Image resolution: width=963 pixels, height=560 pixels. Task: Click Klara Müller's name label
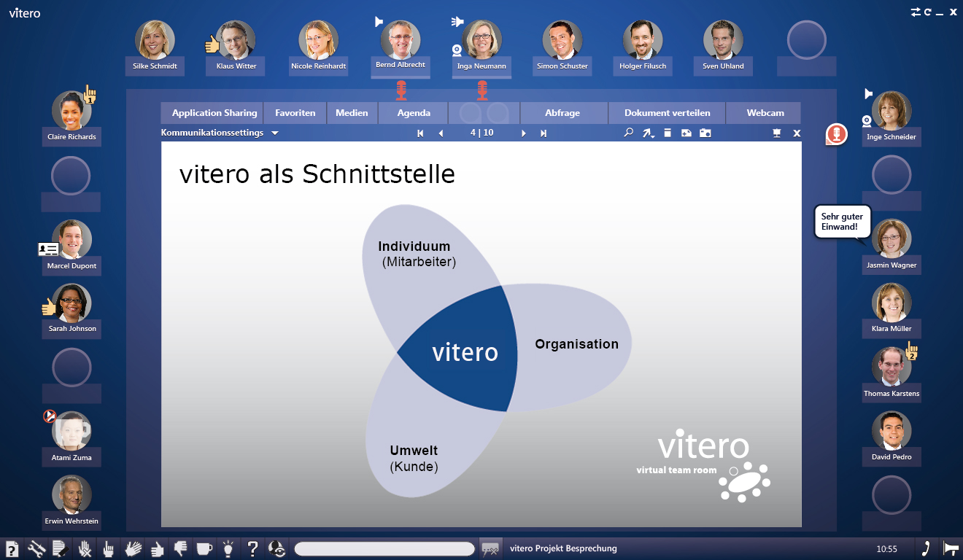(892, 329)
